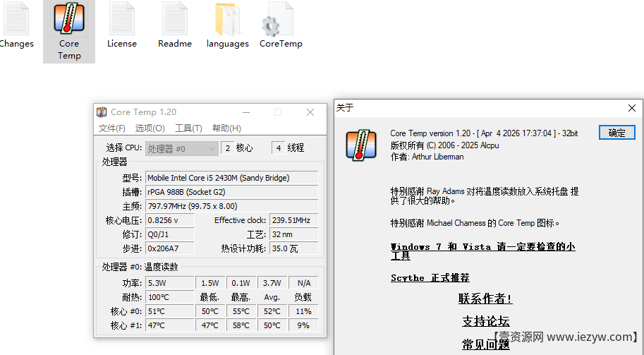Click the 核心 count box showing 2
644x355 pixels.
[x=228, y=148]
